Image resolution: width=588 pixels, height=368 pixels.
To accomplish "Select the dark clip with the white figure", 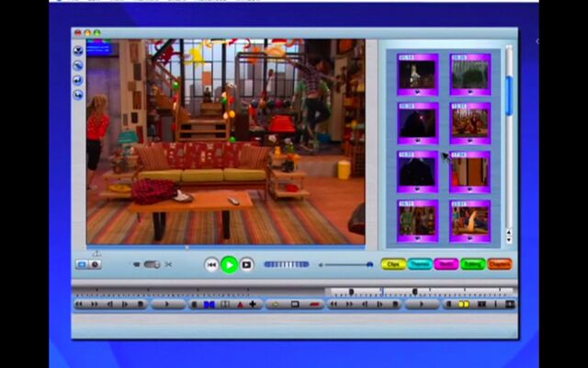I will (x=417, y=75).
